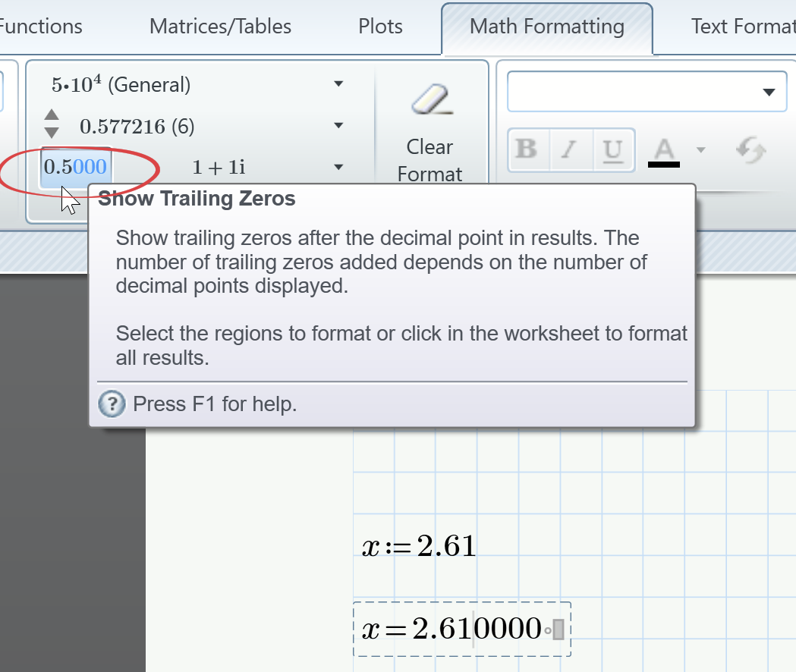Click the Clear Format button
796x672 pixels.
[429, 129]
